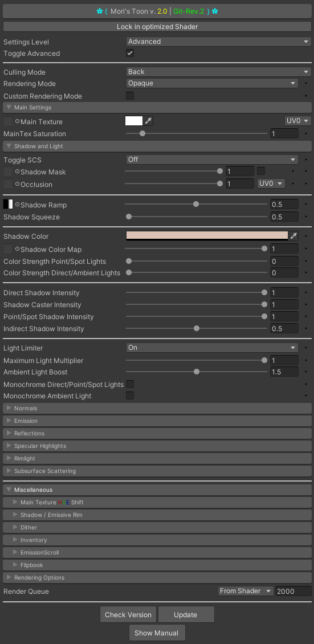Enable Monochrome Ambient Light checkbox
The image size is (314, 644).
(x=130, y=396)
